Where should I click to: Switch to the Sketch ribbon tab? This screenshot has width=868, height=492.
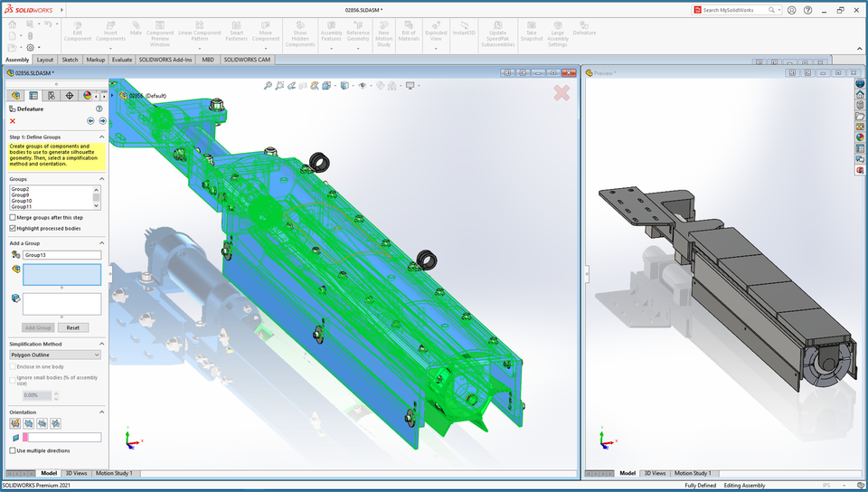coord(70,60)
